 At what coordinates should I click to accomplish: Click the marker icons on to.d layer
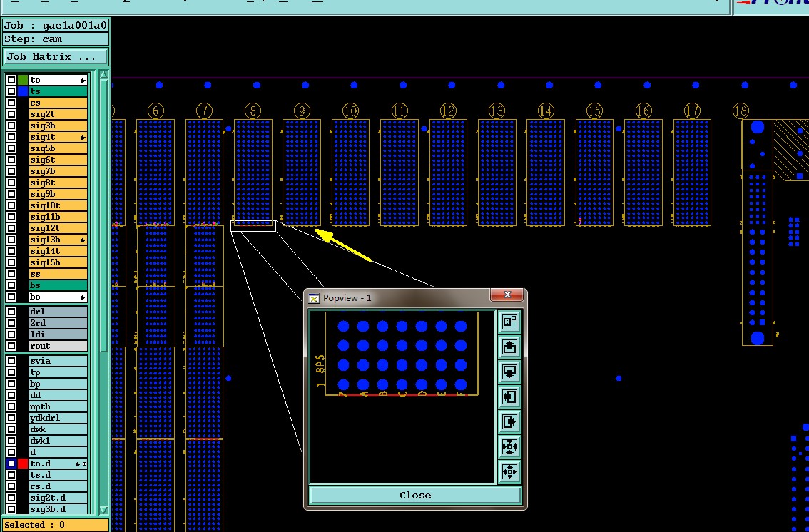81,464
